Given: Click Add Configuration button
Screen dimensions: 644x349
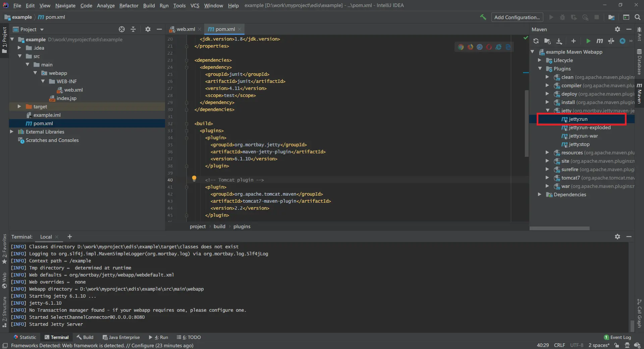Looking at the screenshot, I should pyautogui.click(x=517, y=17).
